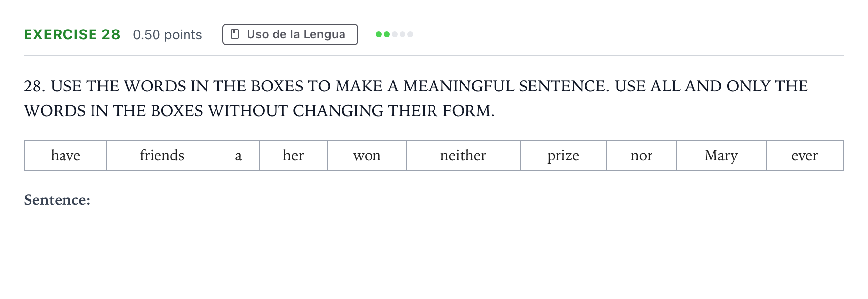This screenshot has width=868, height=299.
Task: Select the word box 'her'
Action: [x=293, y=155]
